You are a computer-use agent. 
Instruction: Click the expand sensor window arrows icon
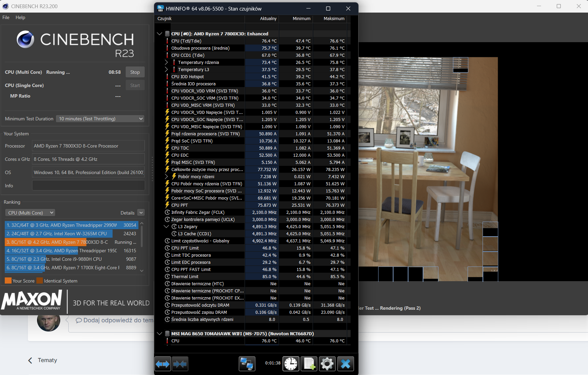point(163,364)
